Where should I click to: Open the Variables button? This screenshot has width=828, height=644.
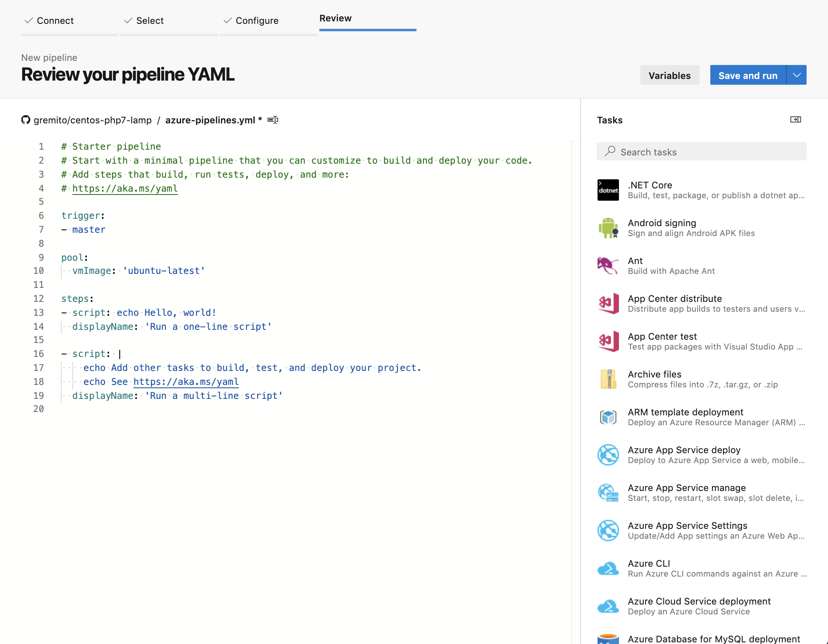coord(670,75)
